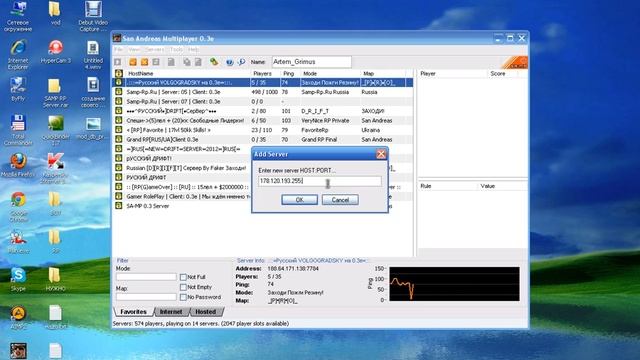
Task: Open Google Chrome desktop icon
Action: pos(18,207)
